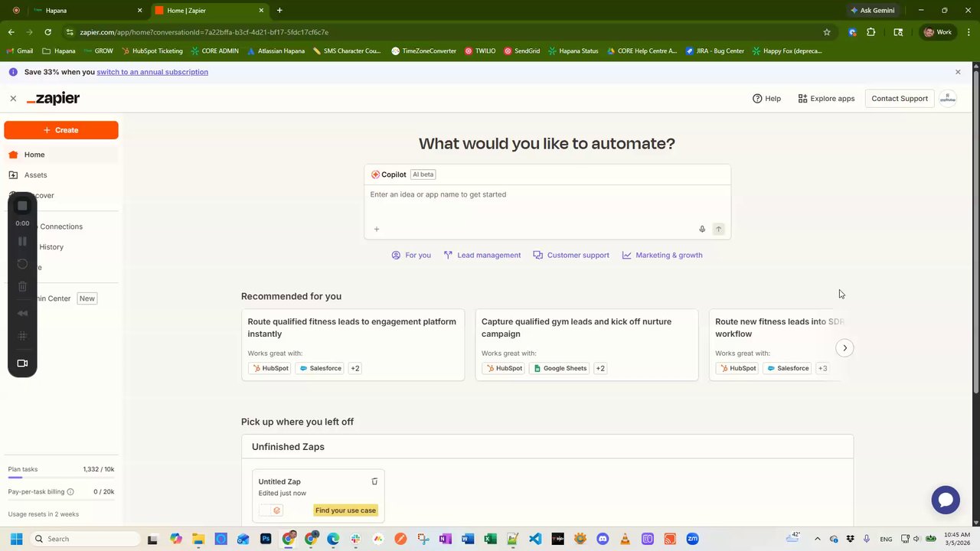980x551 pixels.
Task: Click the Zapier logo
Action: [53, 99]
